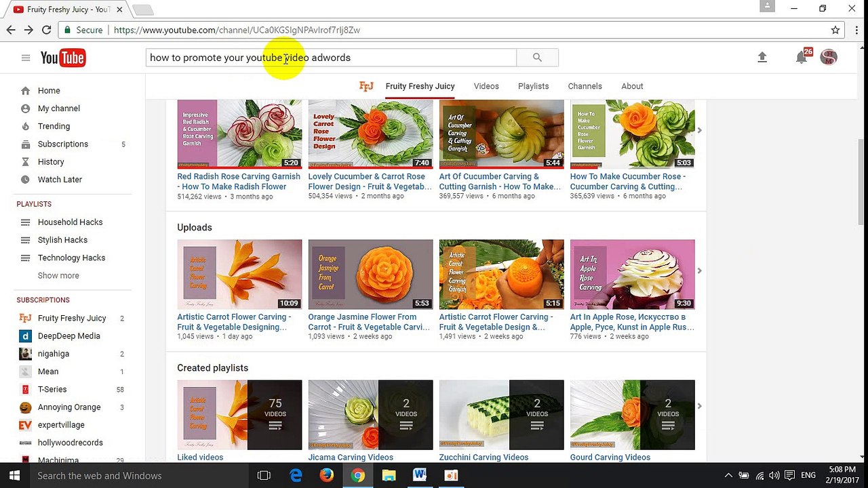Open the account avatar menu
The width and height of the screenshot is (868, 488).
point(829,58)
